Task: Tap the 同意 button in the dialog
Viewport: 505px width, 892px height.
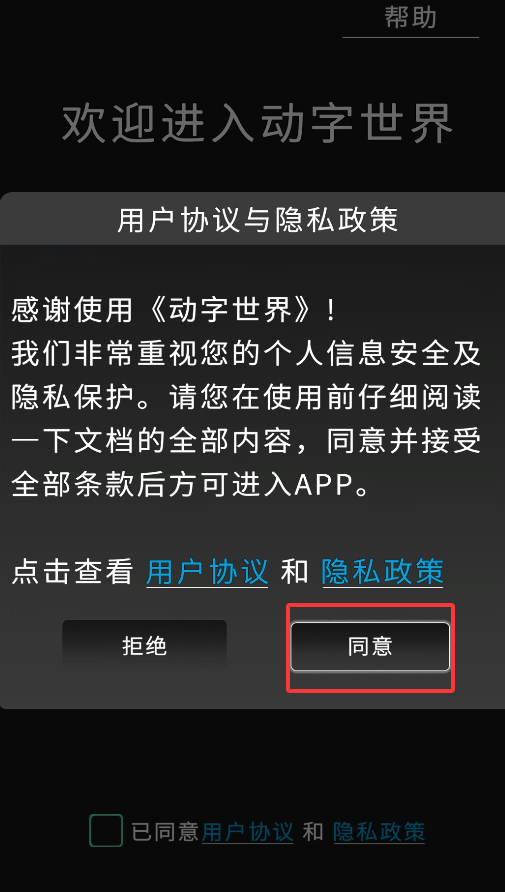Action: click(x=370, y=647)
